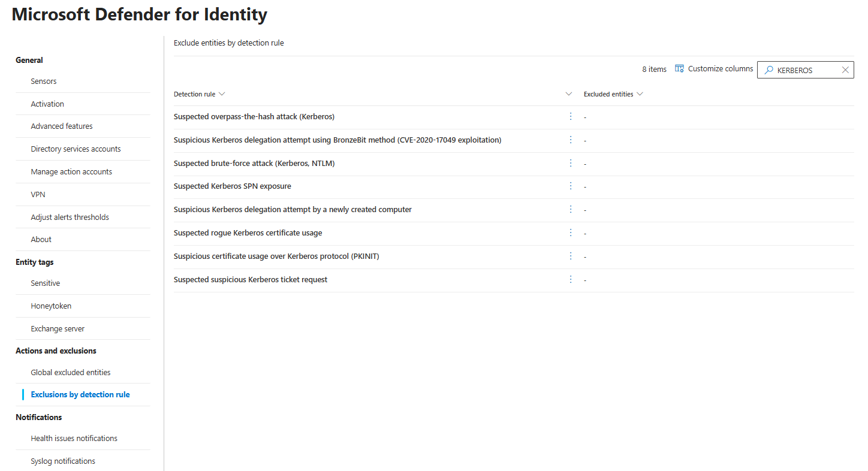Click three-dot menu for Suspected brute-force attack
This screenshot has height=471, width=868.
click(x=571, y=163)
